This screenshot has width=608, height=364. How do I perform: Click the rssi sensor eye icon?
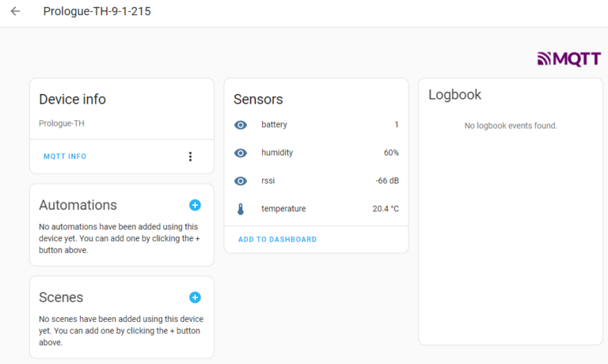pyautogui.click(x=241, y=181)
